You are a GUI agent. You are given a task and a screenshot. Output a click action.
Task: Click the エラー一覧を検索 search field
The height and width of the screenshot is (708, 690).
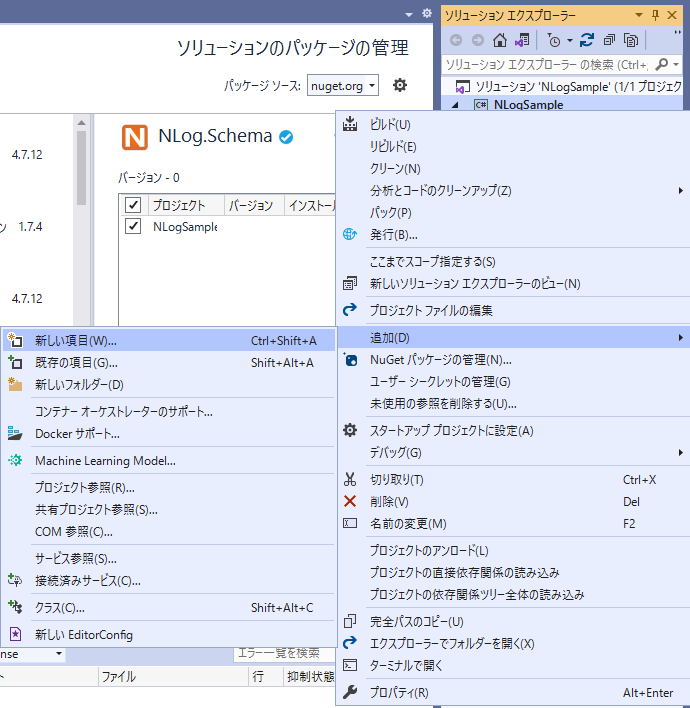click(284, 653)
